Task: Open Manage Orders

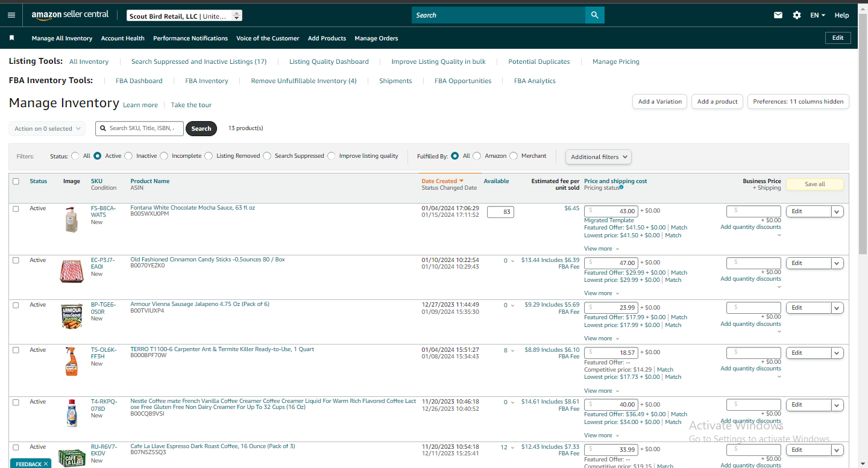Action: (x=376, y=38)
